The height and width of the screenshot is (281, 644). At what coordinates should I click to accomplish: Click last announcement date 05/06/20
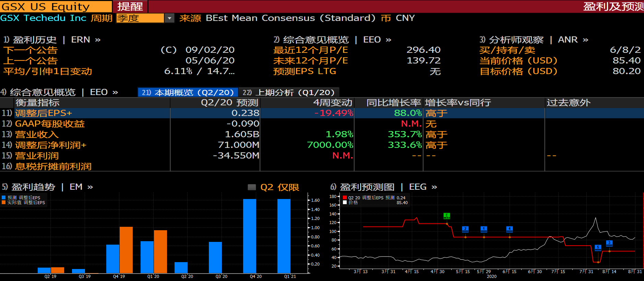210,61
